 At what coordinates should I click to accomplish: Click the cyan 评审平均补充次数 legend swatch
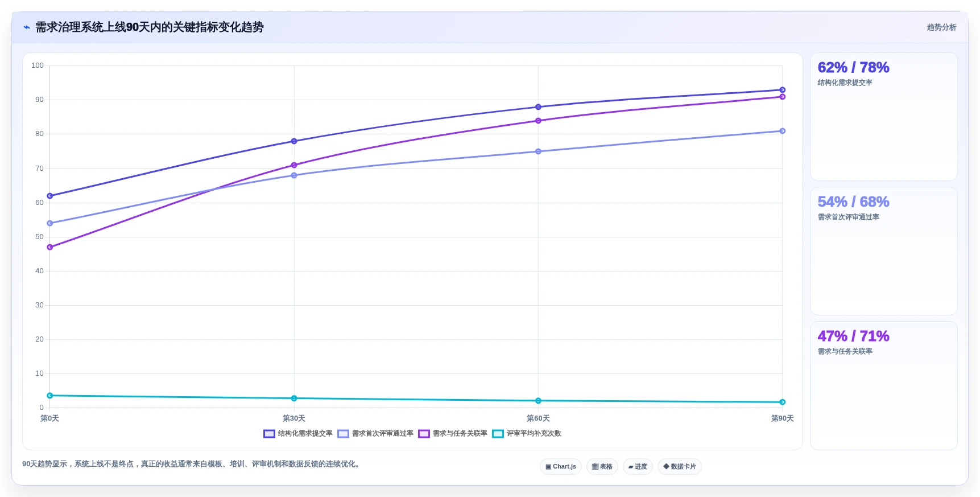coord(498,434)
